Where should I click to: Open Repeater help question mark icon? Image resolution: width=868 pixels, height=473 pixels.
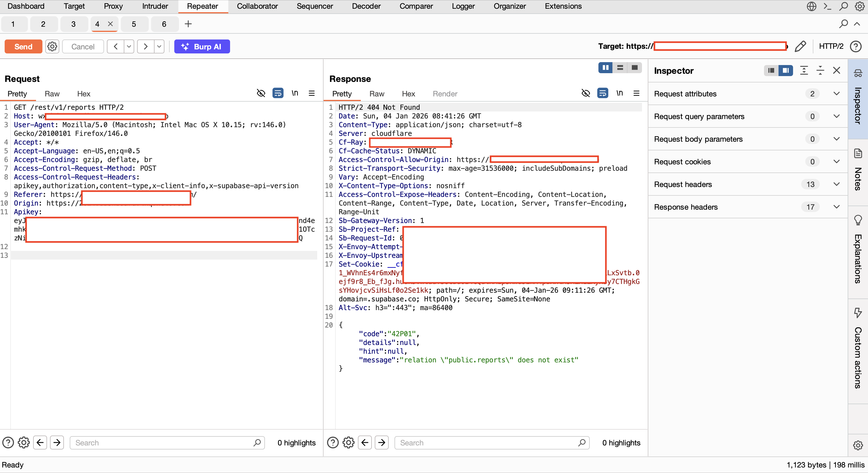click(x=856, y=46)
